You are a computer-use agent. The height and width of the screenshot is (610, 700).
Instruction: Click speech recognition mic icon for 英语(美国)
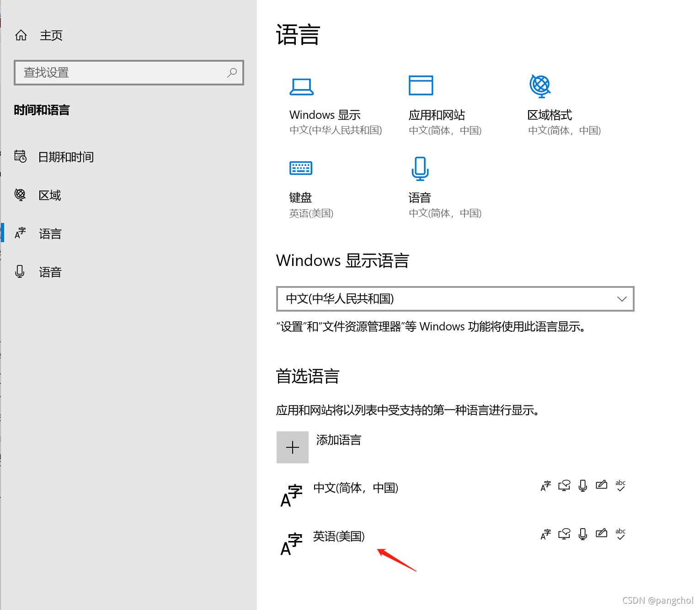click(x=582, y=534)
